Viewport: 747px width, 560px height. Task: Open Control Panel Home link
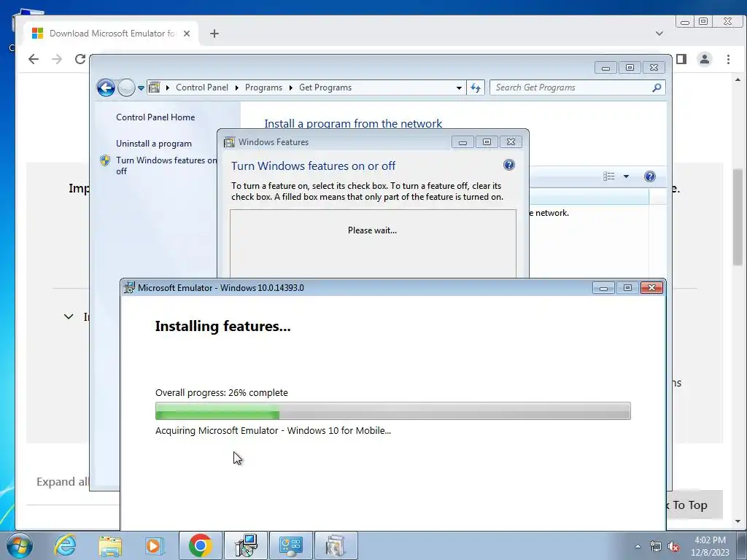tap(155, 117)
